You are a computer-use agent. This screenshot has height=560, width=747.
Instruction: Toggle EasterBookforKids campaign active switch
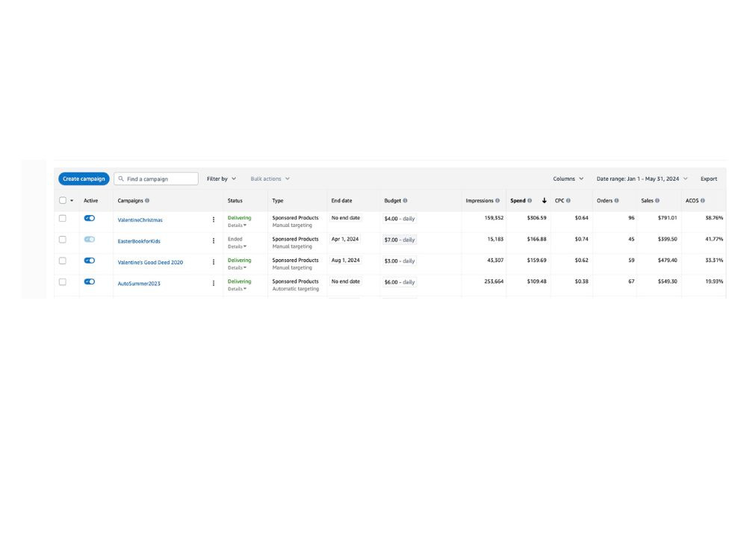click(90, 240)
